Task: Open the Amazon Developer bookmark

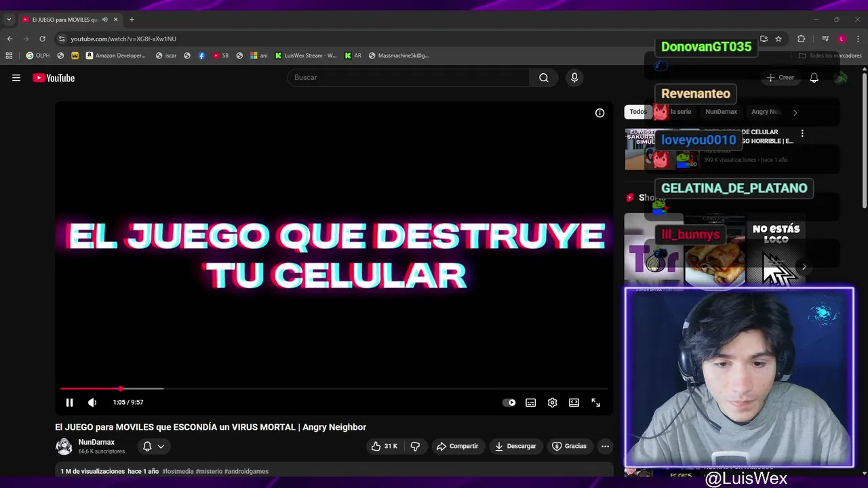Action: pyautogui.click(x=115, y=56)
